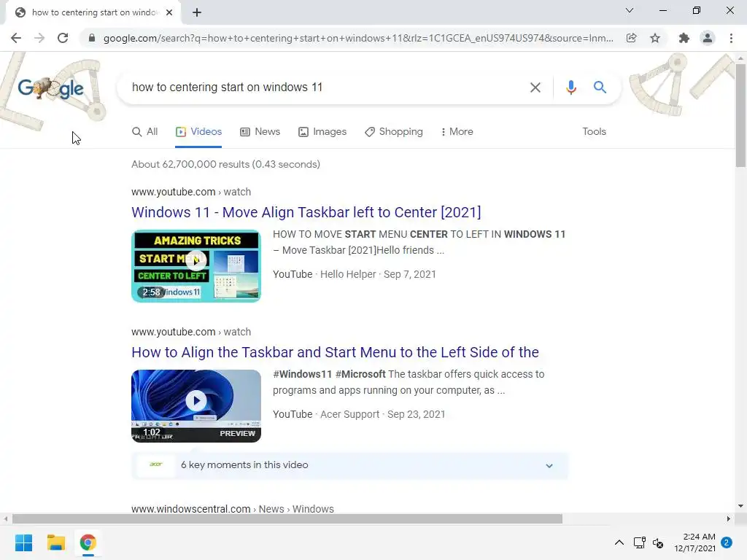The height and width of the screenshot is (560, 747).
Task: Open search Tools
Action: (x=594, y=132)
